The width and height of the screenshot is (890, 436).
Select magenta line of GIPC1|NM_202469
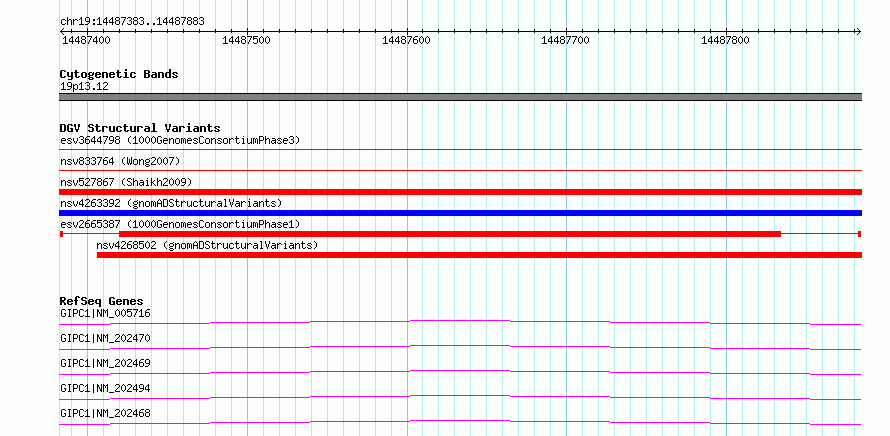(460, 372)
